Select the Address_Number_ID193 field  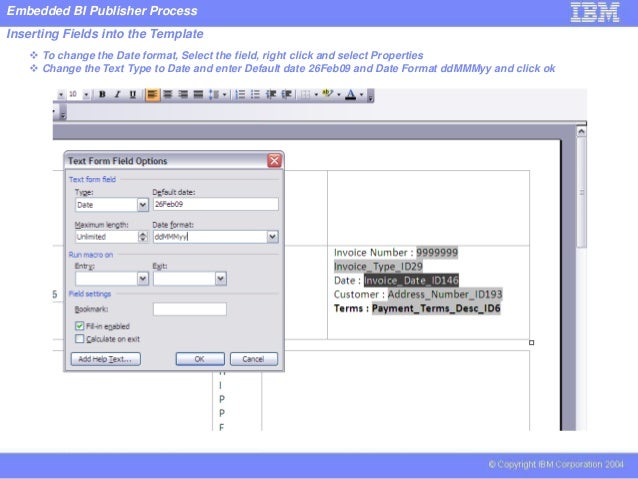tap(445, 294)
